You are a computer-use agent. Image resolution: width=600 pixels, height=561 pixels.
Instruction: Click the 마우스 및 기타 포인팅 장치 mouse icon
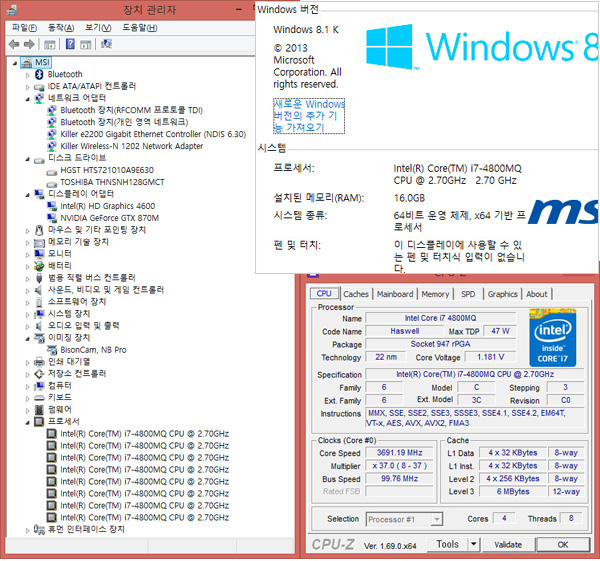click(39, 230)
